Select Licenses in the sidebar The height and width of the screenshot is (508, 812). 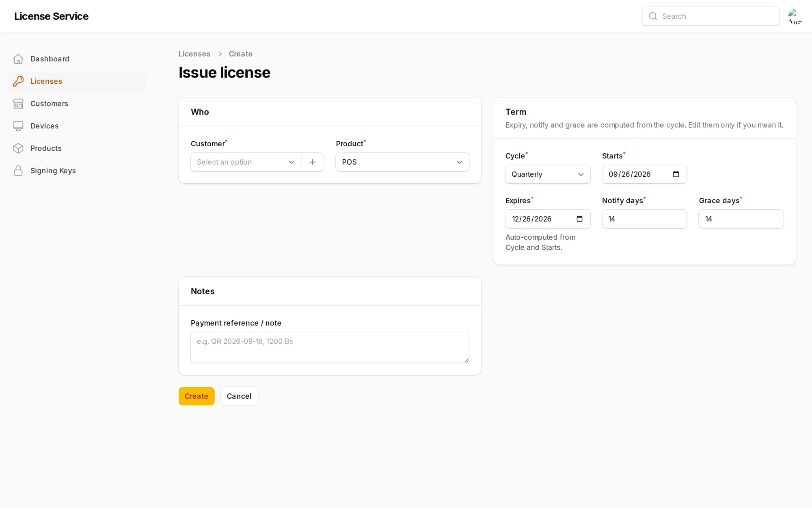tap(77, 81)
